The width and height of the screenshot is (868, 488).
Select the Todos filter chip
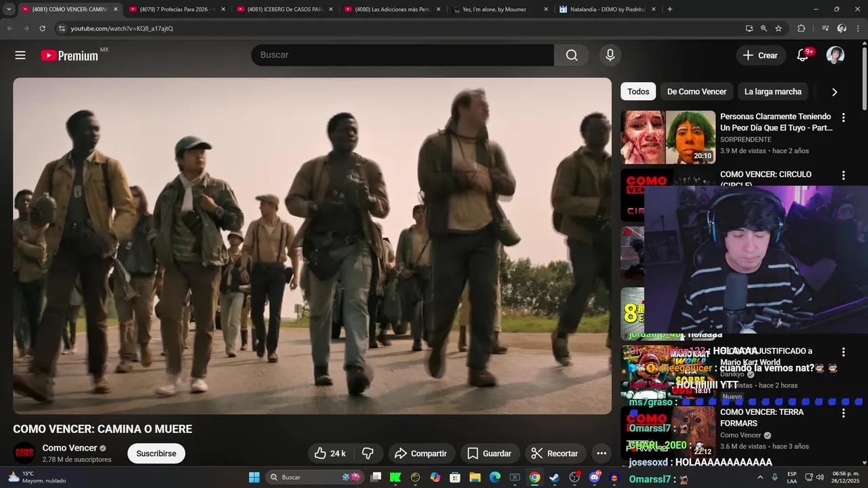pos(638,91)
